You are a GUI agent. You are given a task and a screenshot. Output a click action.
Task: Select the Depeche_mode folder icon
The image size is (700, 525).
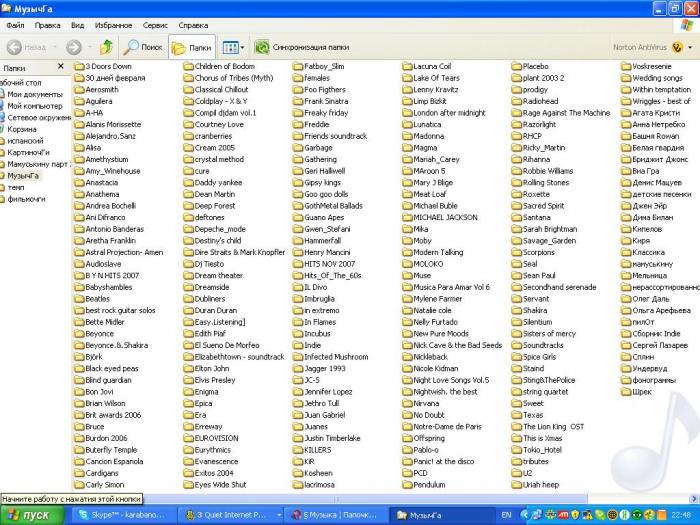tap(189, 229)
